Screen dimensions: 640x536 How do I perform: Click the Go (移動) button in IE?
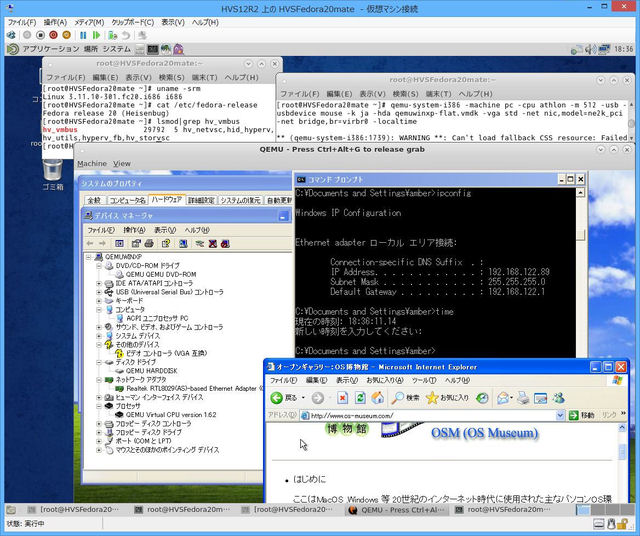pos(582,416)
